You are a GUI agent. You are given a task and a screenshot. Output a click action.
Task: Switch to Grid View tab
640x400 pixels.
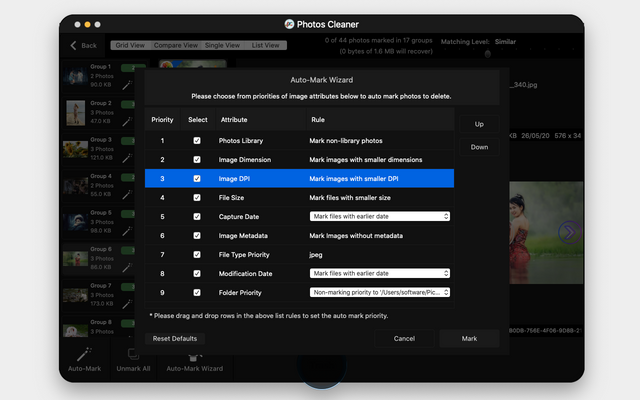point(131,45)
